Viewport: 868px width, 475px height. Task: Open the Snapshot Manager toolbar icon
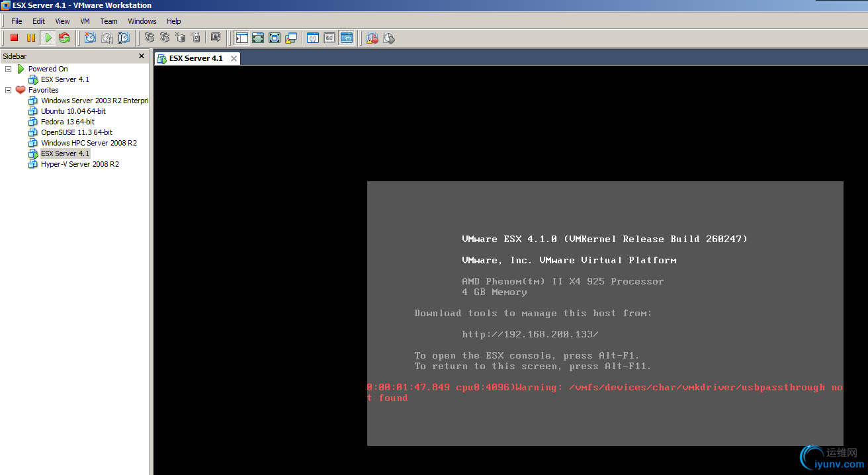coord(124,38)
